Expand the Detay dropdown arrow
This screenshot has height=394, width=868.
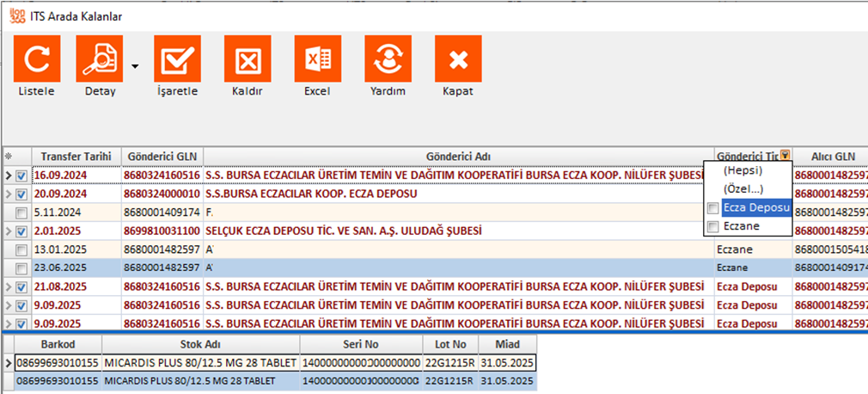[x=135, y=65]
